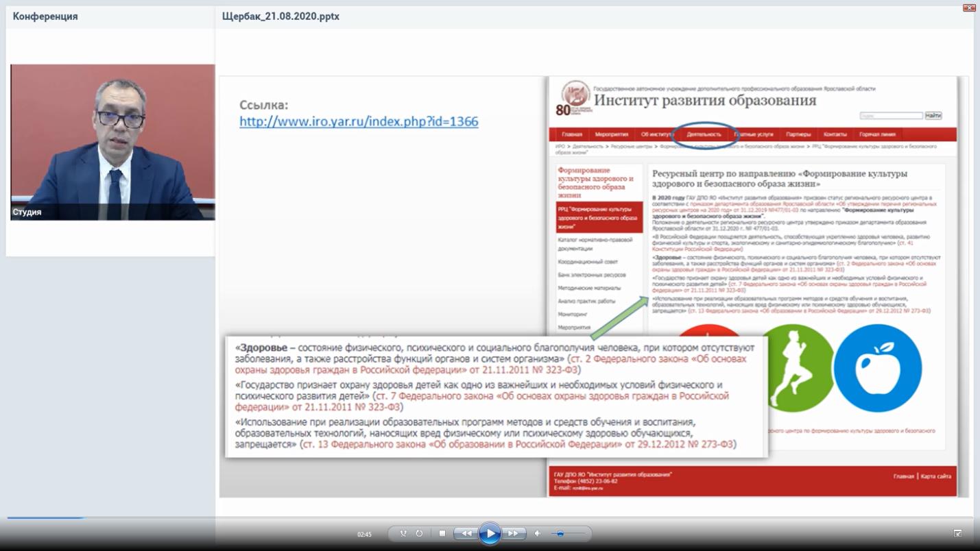Select sidebar item Банк электронных ресурсов
980x551 pixels.
click(x=592, y=275)
